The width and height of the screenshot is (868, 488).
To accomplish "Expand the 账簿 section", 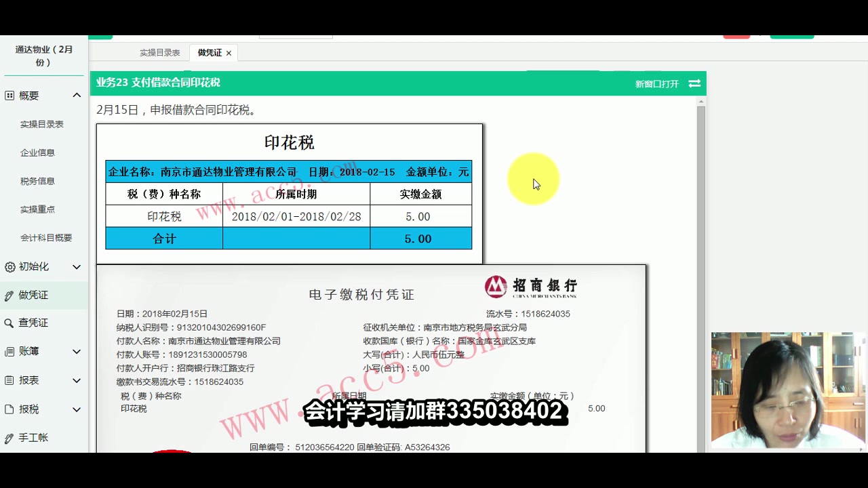I will tap(77, 351).
